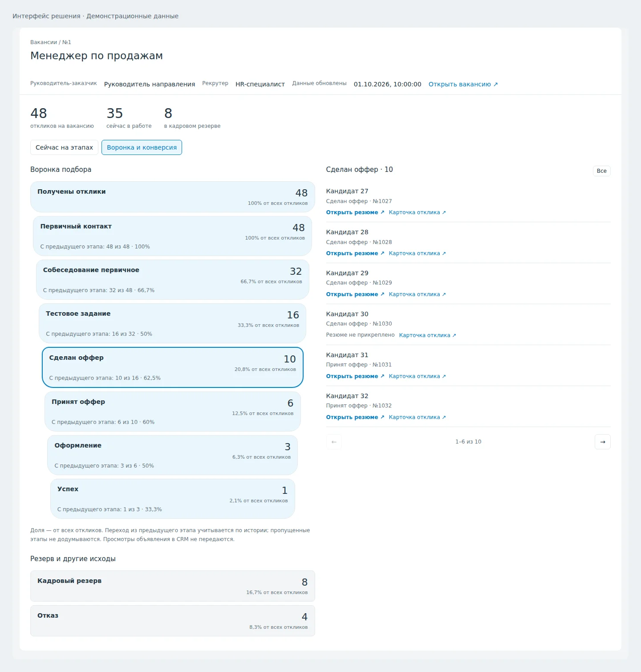Click '35 сейчас в работе' counter
Image resolution: width=641 pixels, height=672 pixels.
[129, 118]
